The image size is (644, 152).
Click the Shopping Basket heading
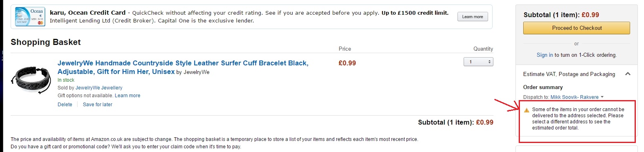(x=46, y=42)
